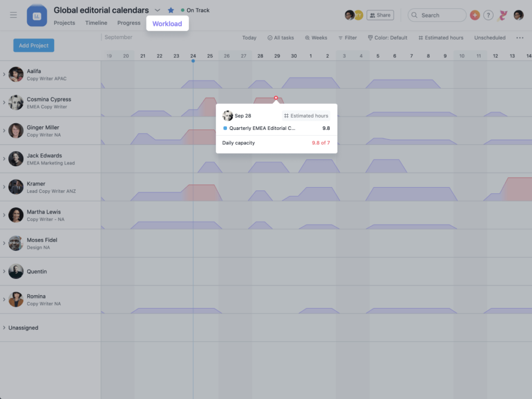The width and height of the screenshot is (532, 399).
Task: Switch to the Timeline tab
Action: (96, 23)
